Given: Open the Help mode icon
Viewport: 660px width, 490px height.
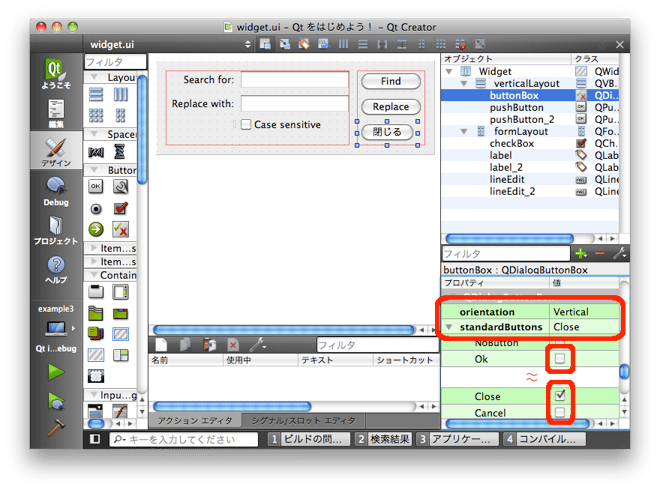Looking at the screenshot, I should pyautogui.click(x=56, y=269).
